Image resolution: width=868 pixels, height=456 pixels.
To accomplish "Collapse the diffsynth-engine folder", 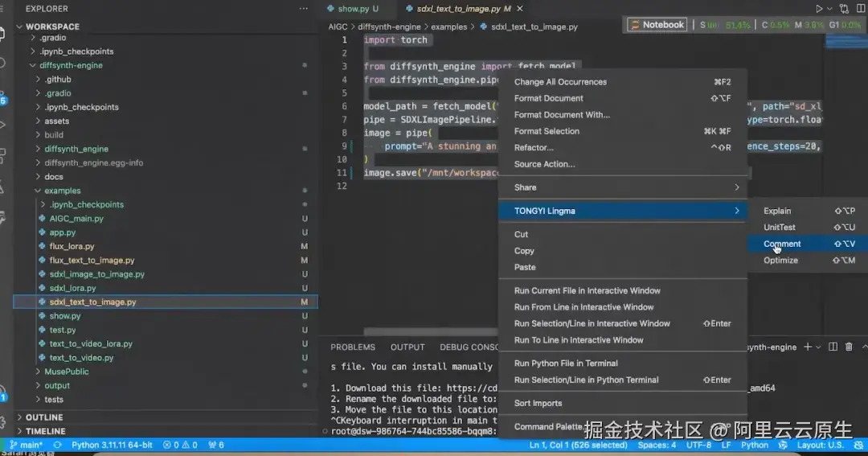I will tap(165, 65).
